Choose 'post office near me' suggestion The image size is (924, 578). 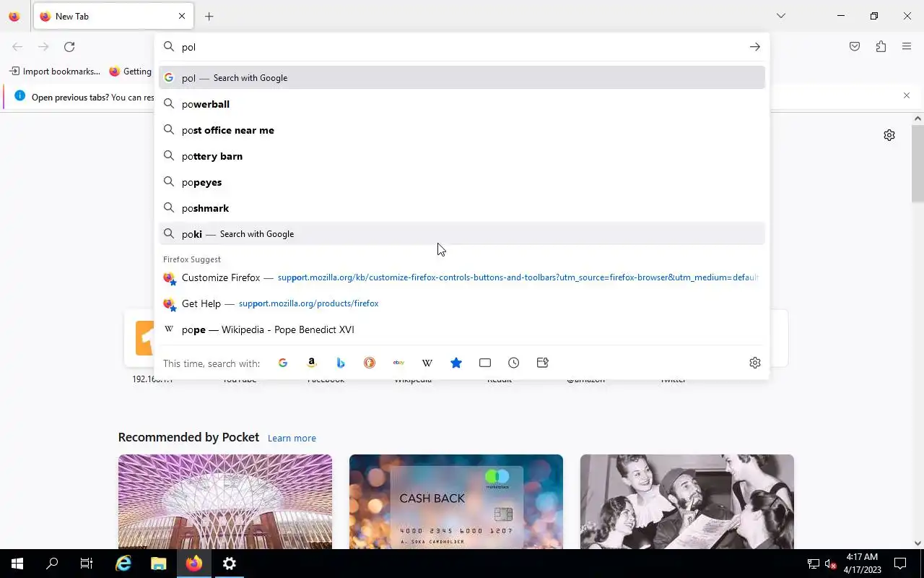(462, 130)
